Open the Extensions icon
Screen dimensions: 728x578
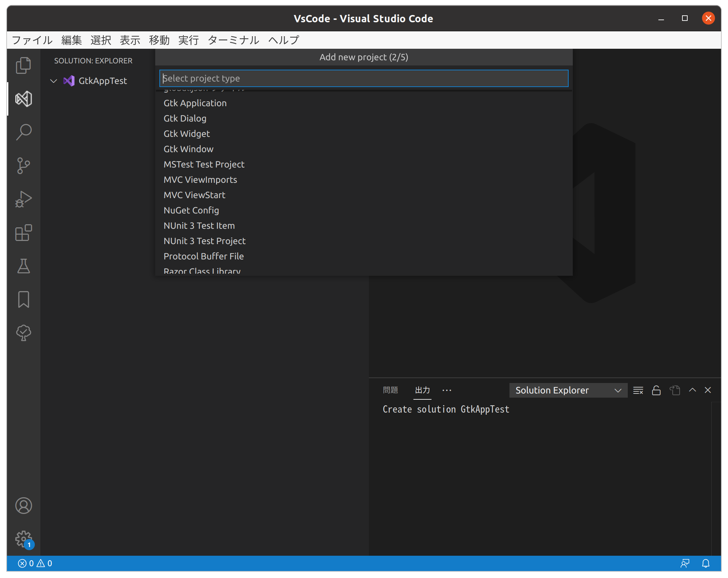click(23, 233)
